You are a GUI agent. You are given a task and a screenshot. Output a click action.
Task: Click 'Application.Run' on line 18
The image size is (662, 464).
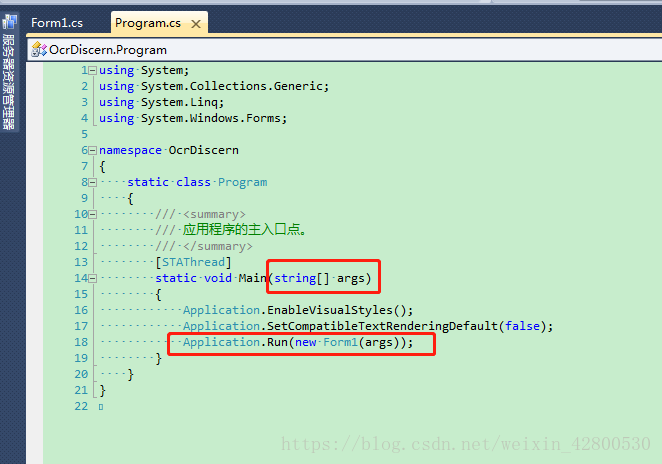(x=235, y=342)
